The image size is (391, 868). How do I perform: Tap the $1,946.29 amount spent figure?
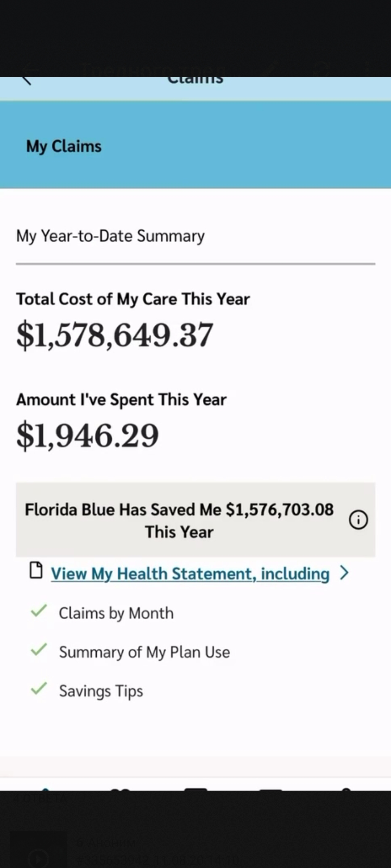[x=87, y=436]
